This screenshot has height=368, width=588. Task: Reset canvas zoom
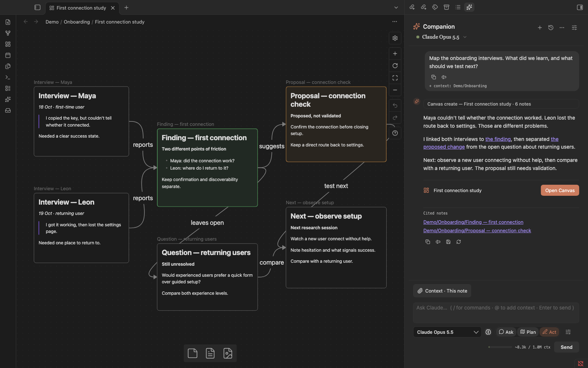pos(395,66)
